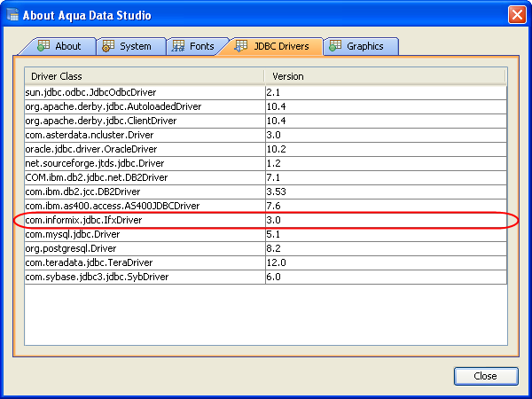Sort by the Version column header
This screenshot has width=532, height=399.
(385, 76)
